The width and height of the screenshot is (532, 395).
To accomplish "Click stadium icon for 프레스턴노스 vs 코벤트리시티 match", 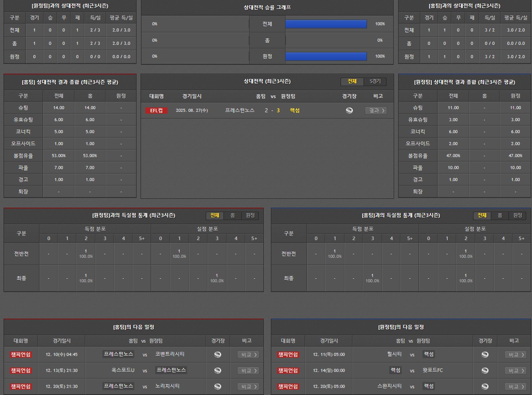I will (218, 354).
